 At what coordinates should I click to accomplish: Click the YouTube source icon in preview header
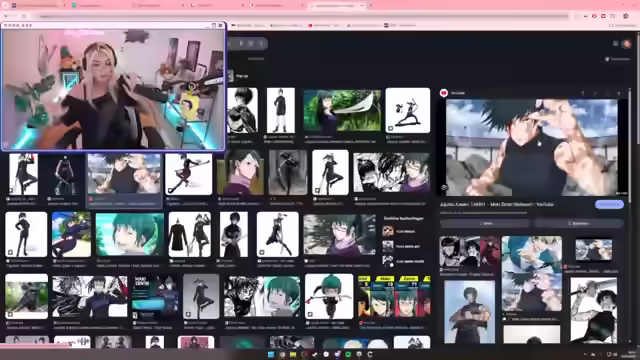(444, 93)
